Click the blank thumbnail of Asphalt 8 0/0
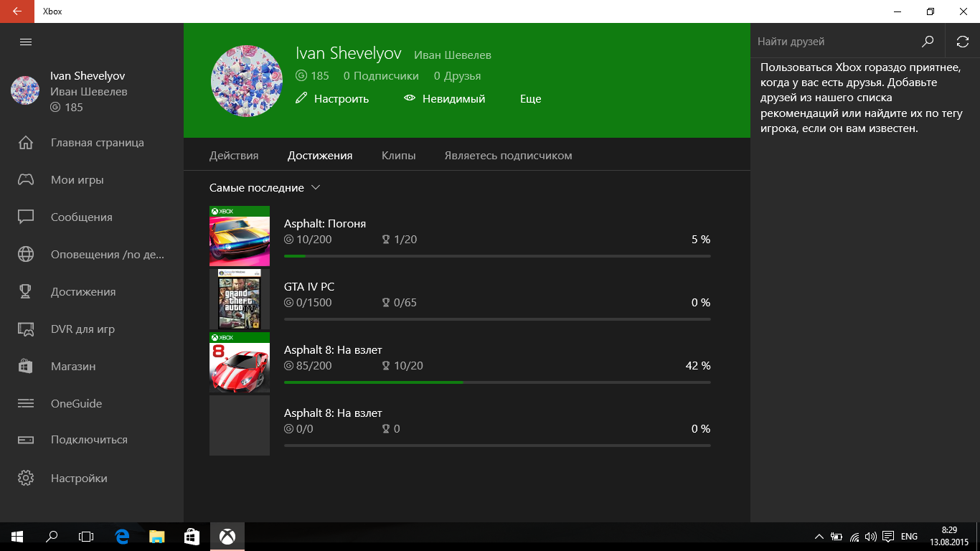 click(x=240, y=425)
